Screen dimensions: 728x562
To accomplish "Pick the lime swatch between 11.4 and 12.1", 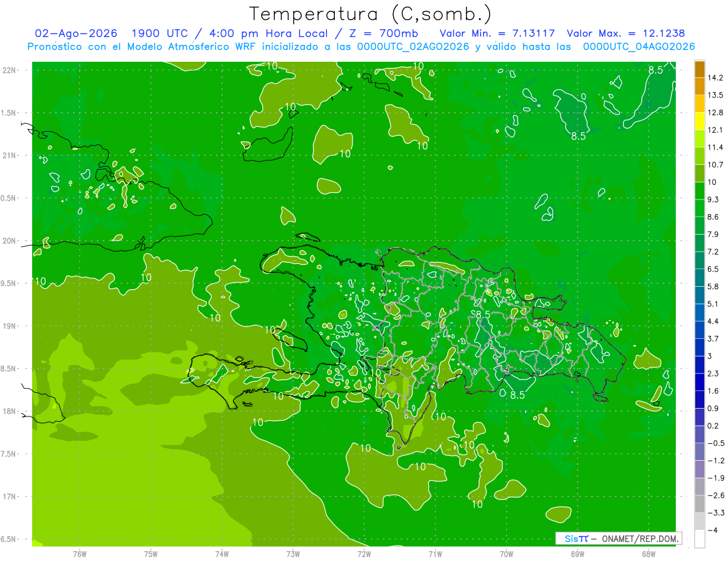I will (x=699, y=139).
